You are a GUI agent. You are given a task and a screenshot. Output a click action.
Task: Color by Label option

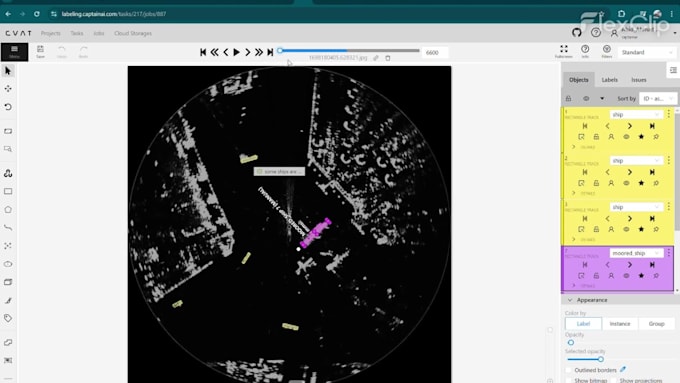click(x=583, y=324)
